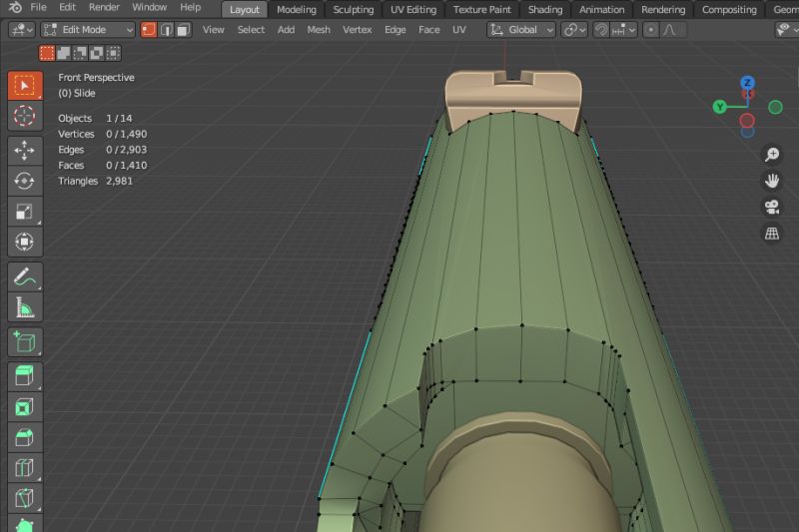
Task: Click the 'Front Perspective' viewport label
Action: tap(96, 78)
